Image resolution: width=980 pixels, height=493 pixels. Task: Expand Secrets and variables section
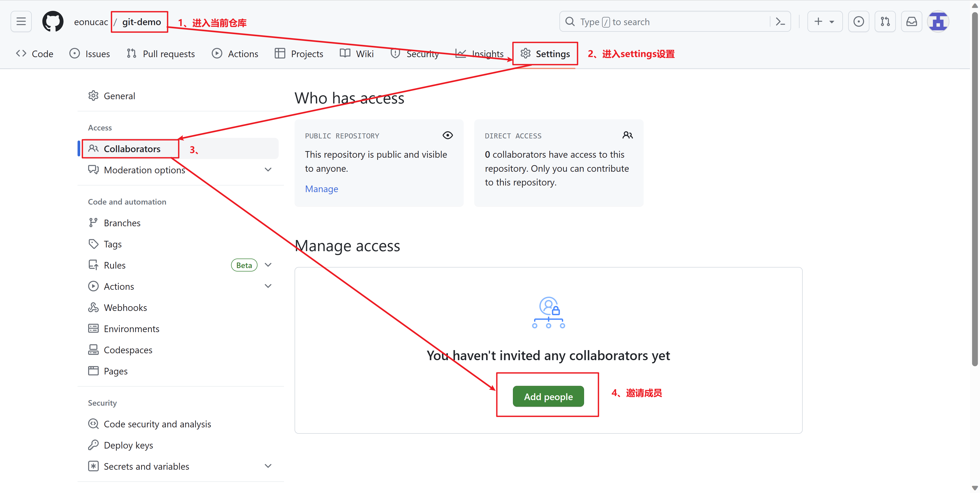coord(268,466)
